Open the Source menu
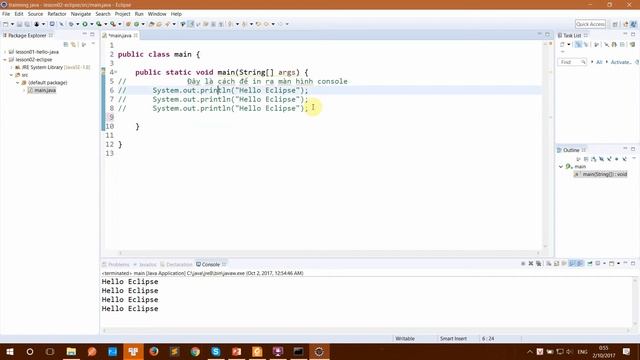This screenshot has height=360, width=640. (x=35, y=14)
